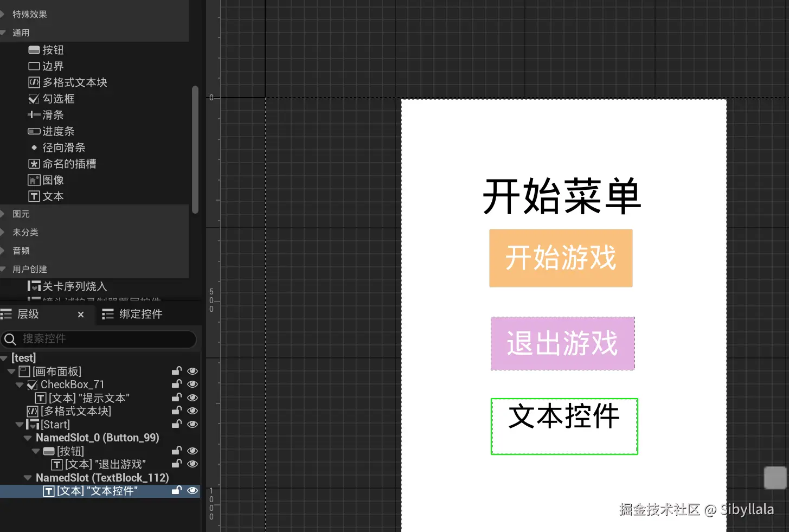Expand the 未分类 palette category

3,232
